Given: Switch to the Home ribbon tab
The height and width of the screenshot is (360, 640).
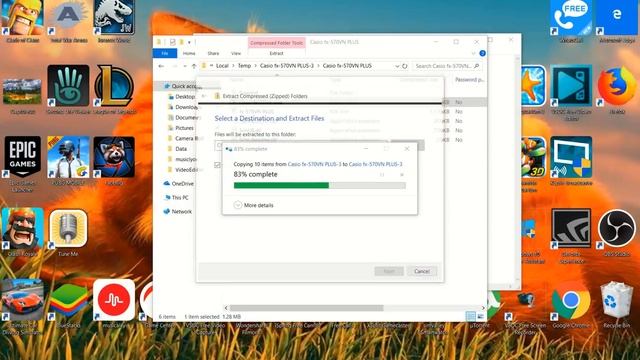Looking at the screenshot, I should click(189, 53).
